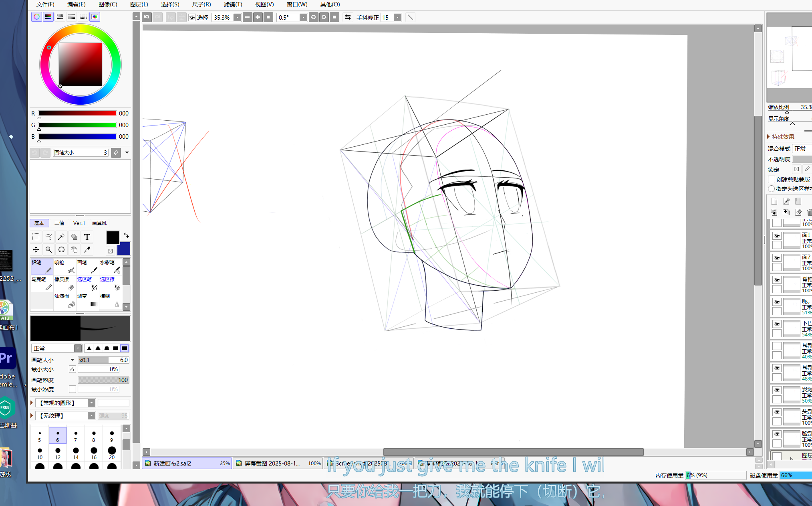Select the 油漆桶 paint bucket tool
The height and width of the screenshot is (506, 812).
tap(64, 300)
